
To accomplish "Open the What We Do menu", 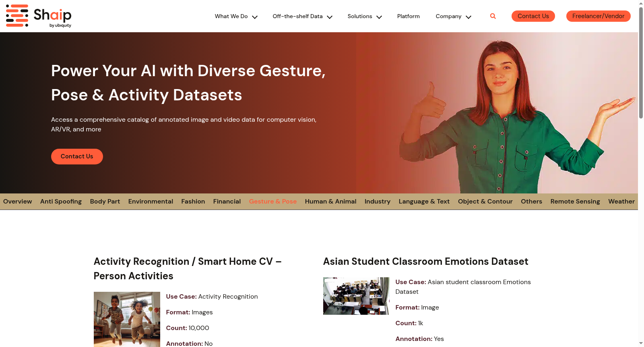I will (x=231, y=16).
